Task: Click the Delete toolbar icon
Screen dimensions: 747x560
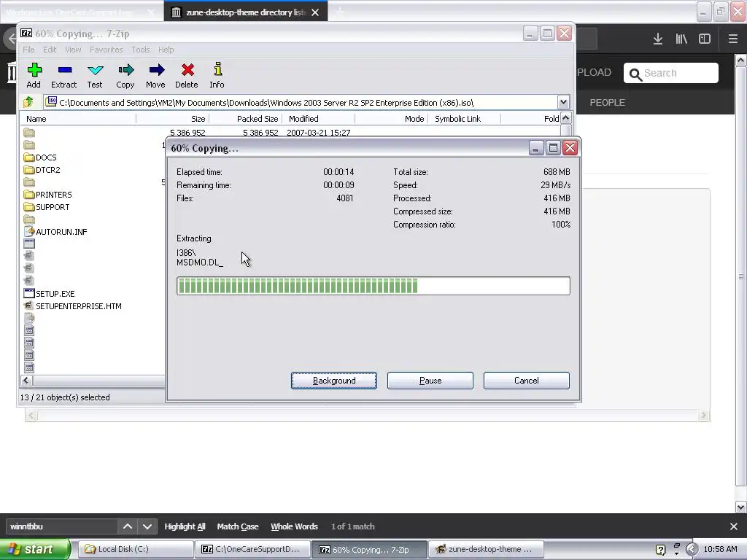Action: [x=187, y=71]
